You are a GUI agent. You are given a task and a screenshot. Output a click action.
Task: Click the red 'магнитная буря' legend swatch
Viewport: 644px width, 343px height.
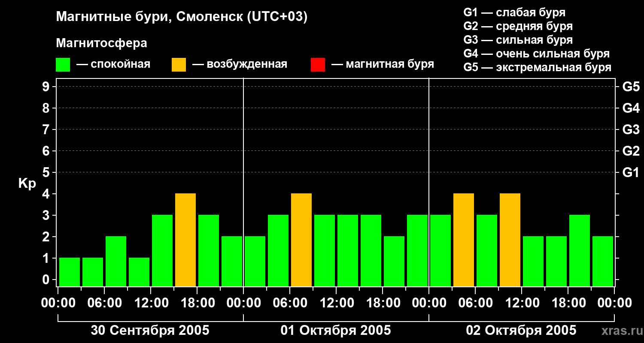318,65
